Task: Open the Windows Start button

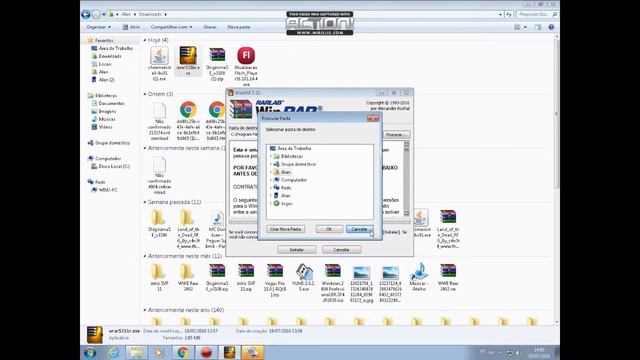Action: point(90,353)
